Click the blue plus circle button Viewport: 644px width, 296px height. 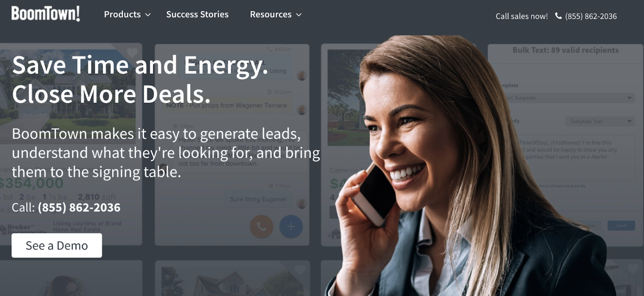pos(291,227)
